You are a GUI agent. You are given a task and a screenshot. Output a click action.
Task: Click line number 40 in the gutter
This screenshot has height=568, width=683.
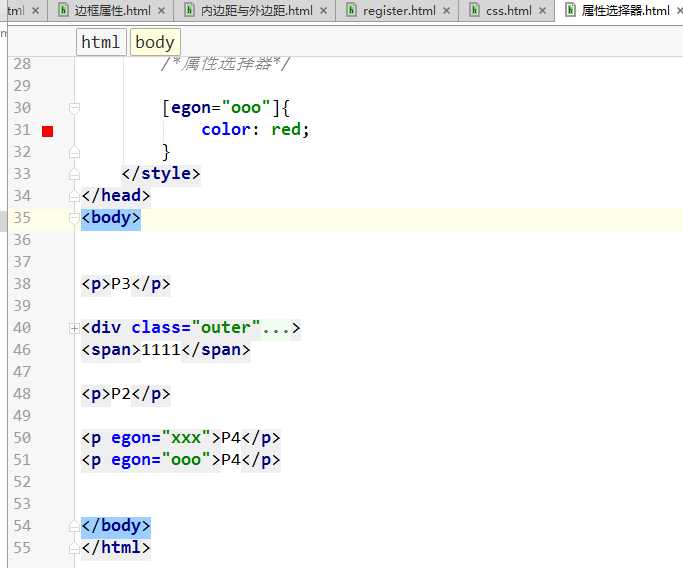point(22,328)
